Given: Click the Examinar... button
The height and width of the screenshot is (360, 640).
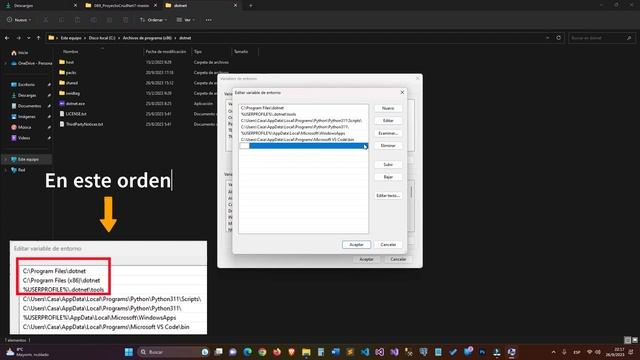Looking at the screenshot, I should tap(388, 133).
